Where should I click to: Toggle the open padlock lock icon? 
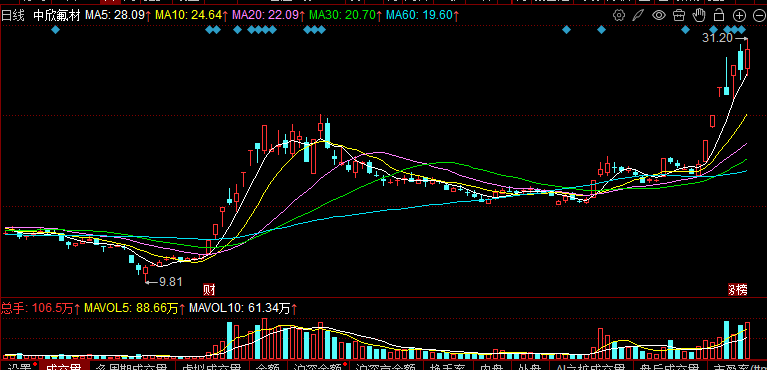point(719,15)
